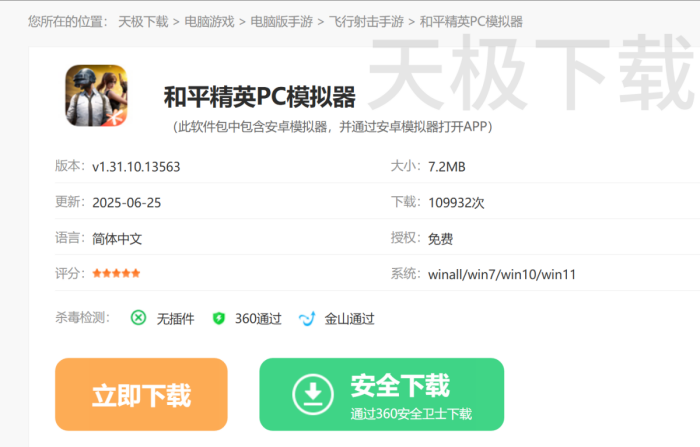Screen dimensions: 700x447
Task: Select version text v1.31.10.13563
Action: coord(136,167)
